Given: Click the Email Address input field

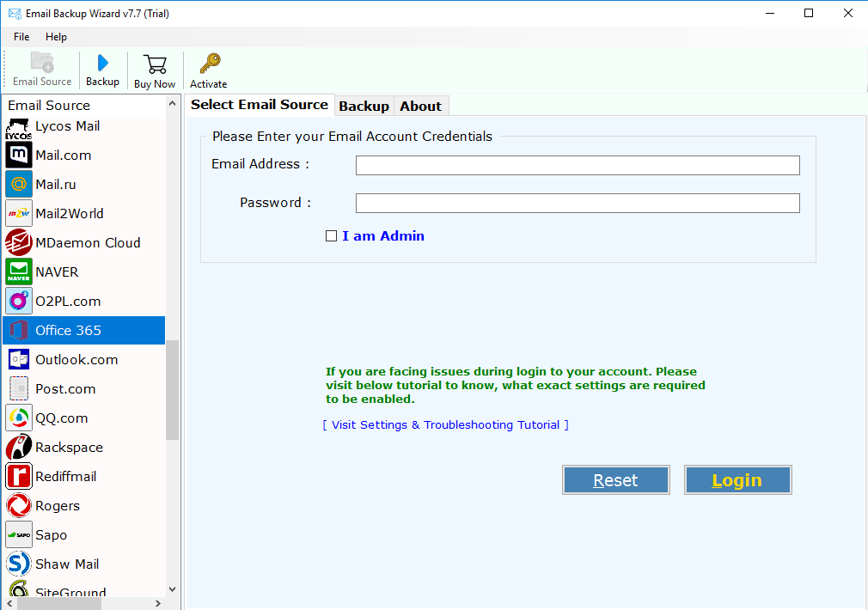Looking at the screenshot, I should pyautogui.click(x=578, y=165).
